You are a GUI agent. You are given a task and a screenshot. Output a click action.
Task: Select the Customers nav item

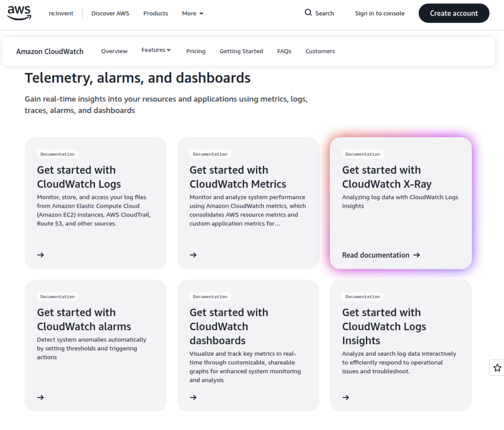[x=320, y=51]
